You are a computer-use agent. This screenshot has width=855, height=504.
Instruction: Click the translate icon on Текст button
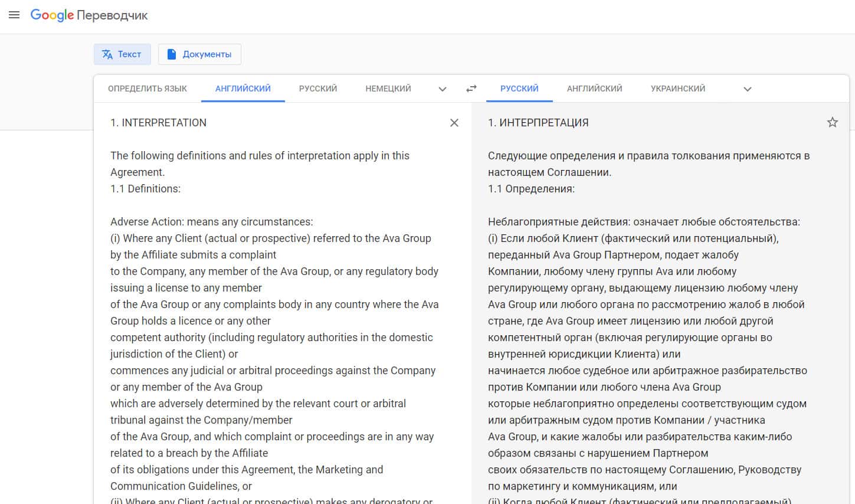coord(107,54)
